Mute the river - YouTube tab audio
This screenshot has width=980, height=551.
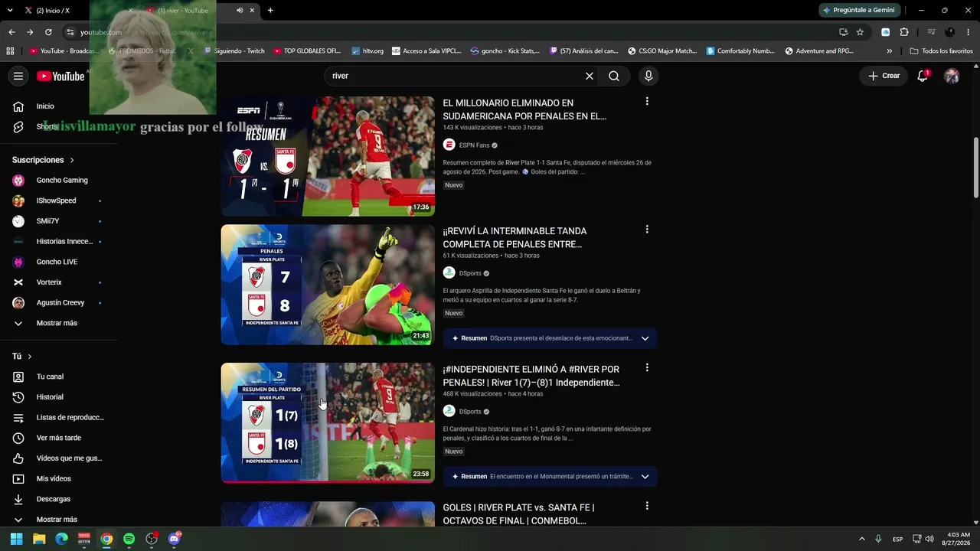click(x=240, y=11)
